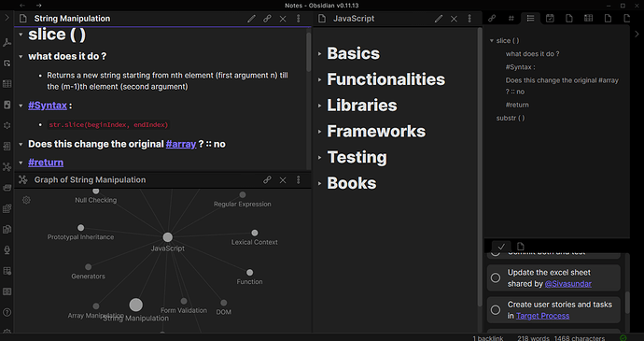
Task: Open more options menu for JavaScript pane
Action: point(469,19)
